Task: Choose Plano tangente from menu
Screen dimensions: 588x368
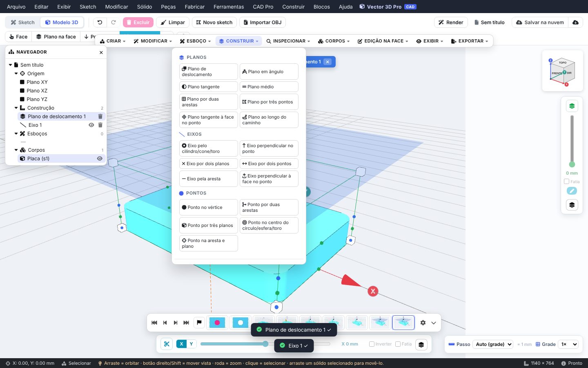Action: tap(208, 87)
